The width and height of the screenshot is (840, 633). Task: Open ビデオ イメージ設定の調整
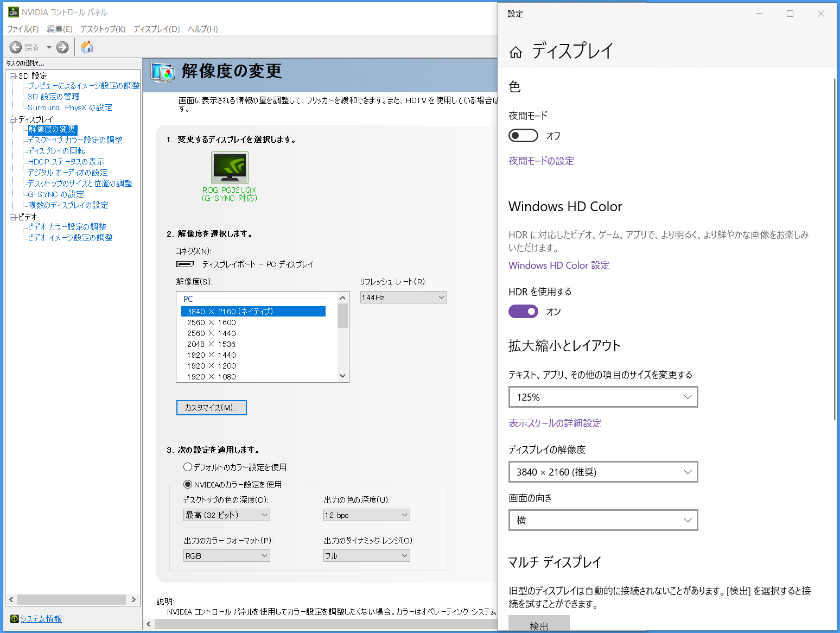pos(70,238)
